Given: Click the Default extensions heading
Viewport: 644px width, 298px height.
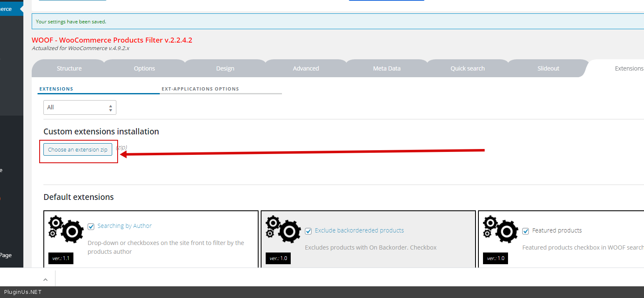Looking at the screenshot, I should pos(78,197).
